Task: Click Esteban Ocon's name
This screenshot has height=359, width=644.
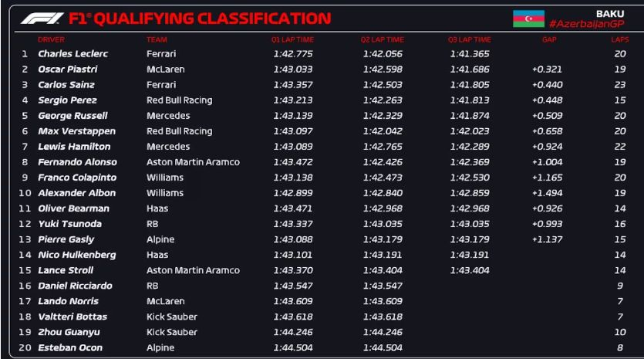Action: (70, 347)
